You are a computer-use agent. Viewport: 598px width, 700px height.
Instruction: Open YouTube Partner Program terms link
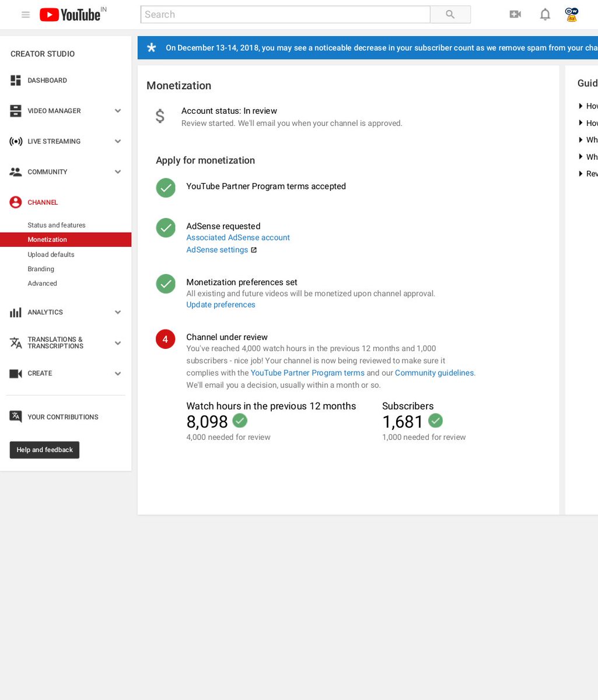point(307,373)
